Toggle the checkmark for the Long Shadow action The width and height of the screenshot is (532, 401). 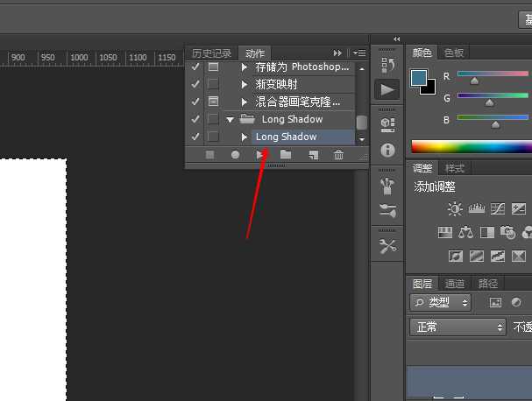[195, 137]
